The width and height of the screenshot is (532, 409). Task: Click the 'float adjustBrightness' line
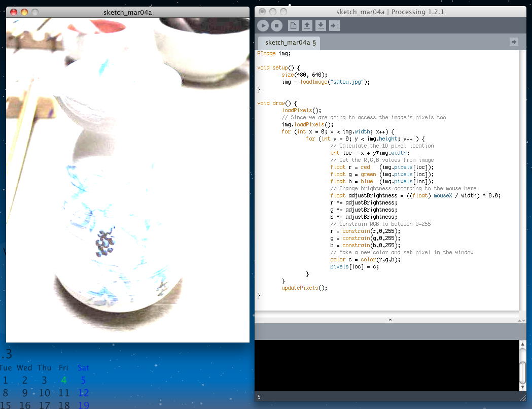click(x=415, y=196)
